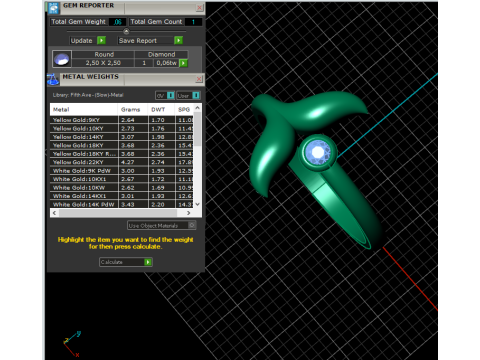
Task: Toggle the GV library switch
Action: click(x=170, y=95)
